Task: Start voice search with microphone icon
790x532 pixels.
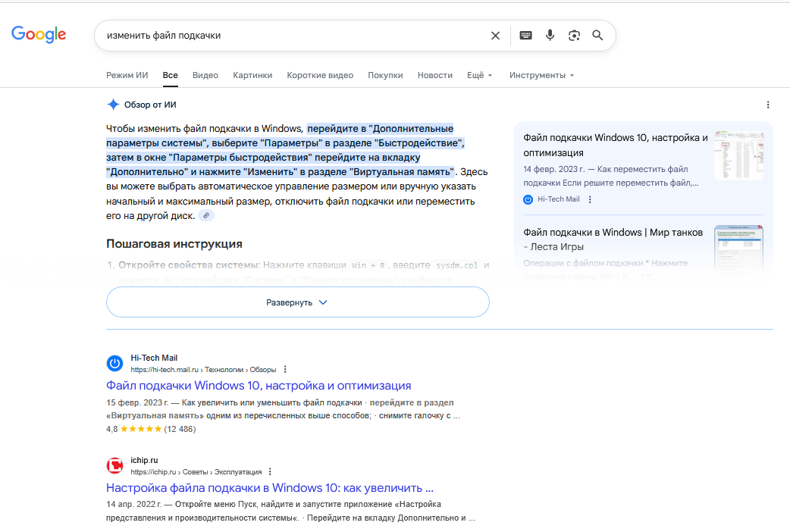Action: pyautogui.click(x=550, y=36)
